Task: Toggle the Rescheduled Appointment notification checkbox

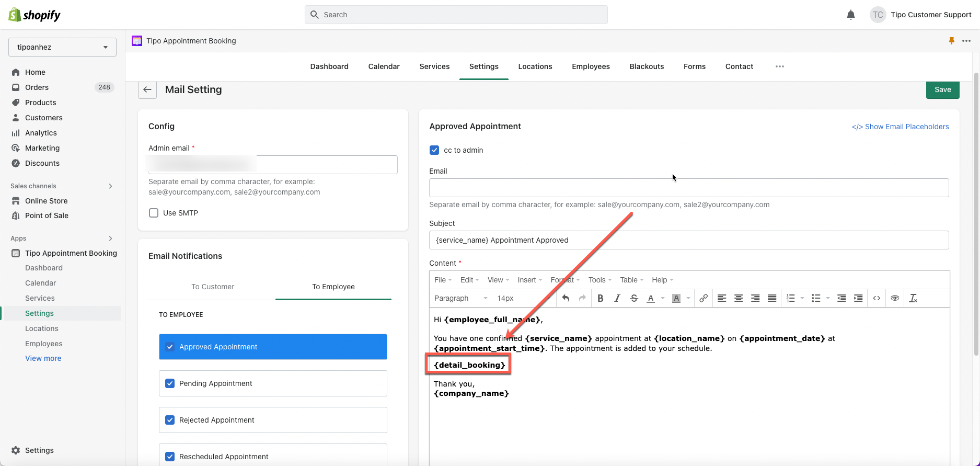Action: point(170,457)
